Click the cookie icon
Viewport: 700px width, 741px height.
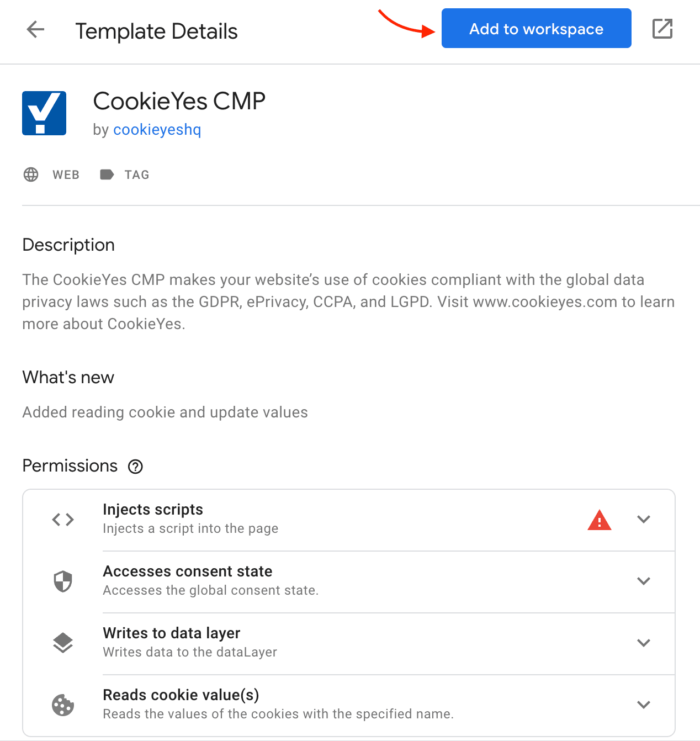pyautogui.click(x=63, y=705)
